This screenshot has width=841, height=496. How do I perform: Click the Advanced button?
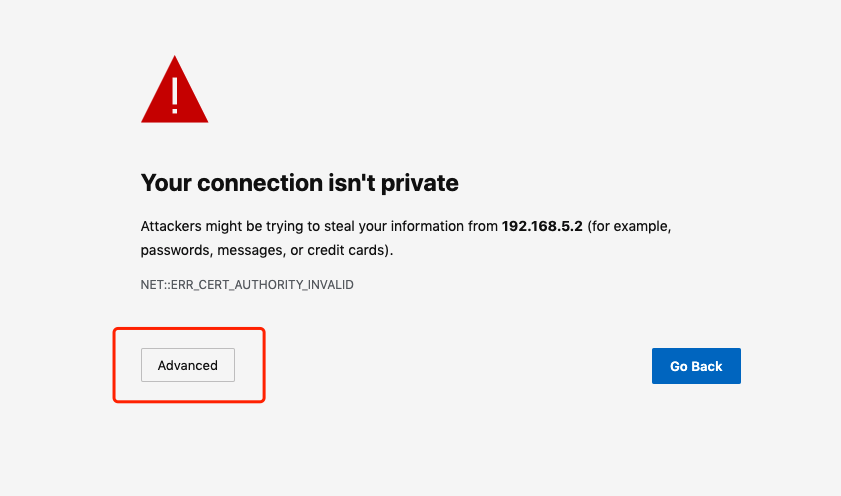point(188,365)
